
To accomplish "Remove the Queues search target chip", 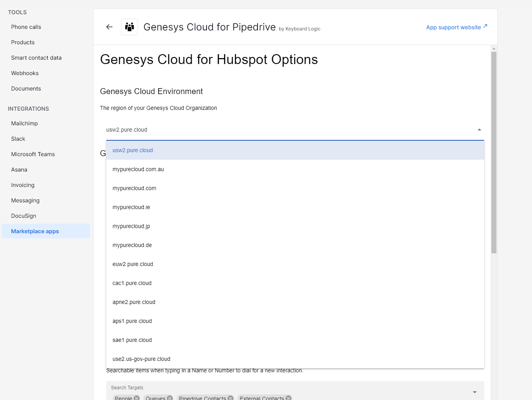I will [x=170, y=398].
